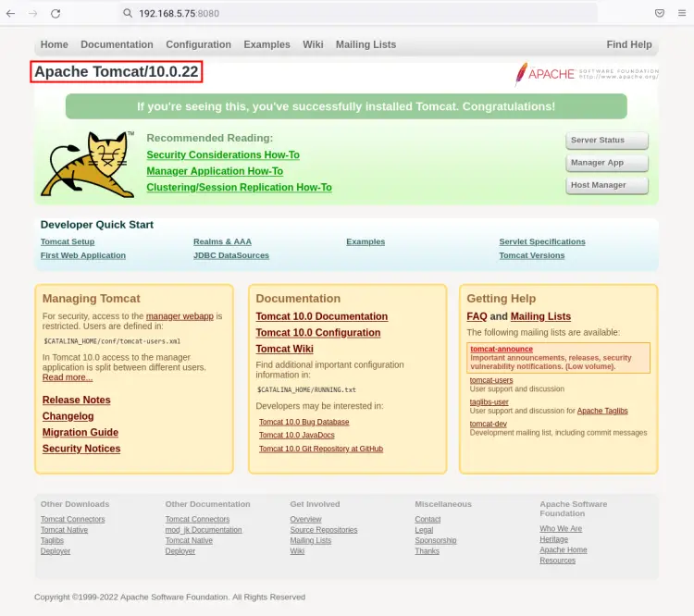The width and height of the screenshot is (694, 616).
Task: Open Examples link under Developer Quick Start
Action: [x=366, y=241]
